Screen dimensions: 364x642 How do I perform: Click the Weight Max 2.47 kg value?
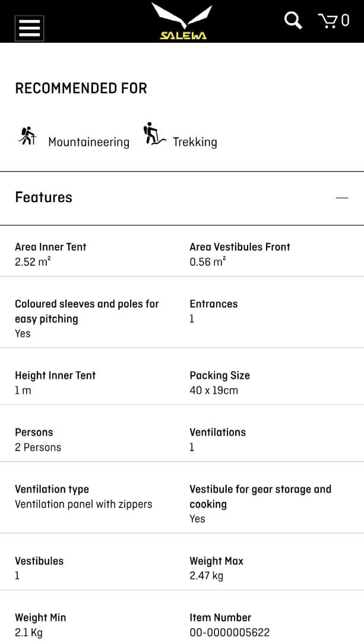(x=206, y=575)
